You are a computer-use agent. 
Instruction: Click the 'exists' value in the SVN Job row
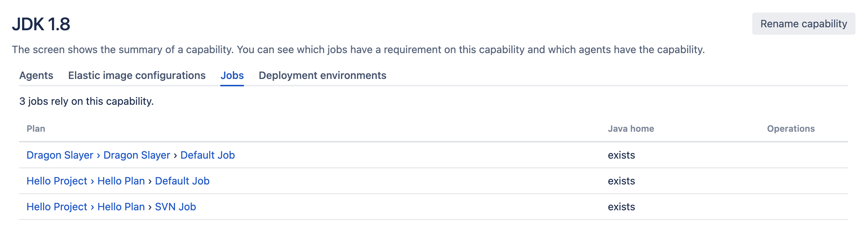(621, 207)
